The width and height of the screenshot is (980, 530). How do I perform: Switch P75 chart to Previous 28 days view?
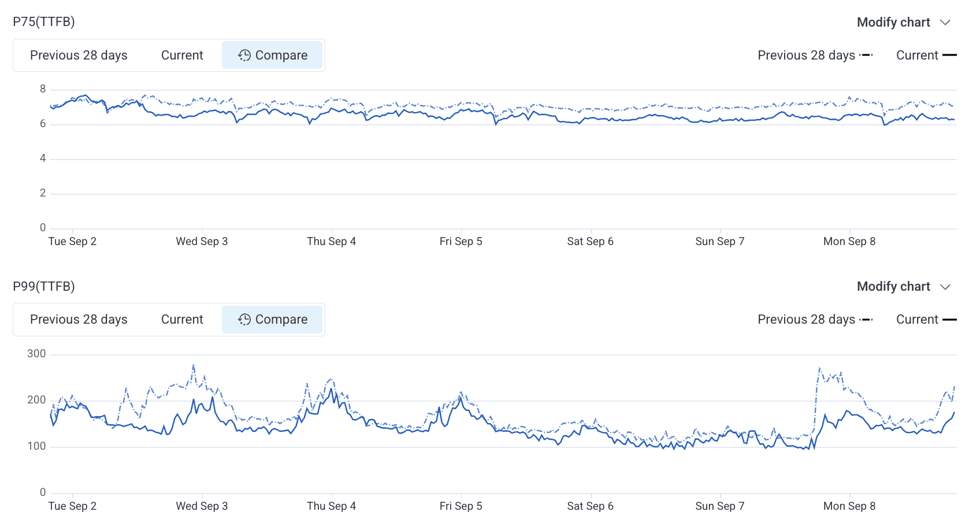79,55
